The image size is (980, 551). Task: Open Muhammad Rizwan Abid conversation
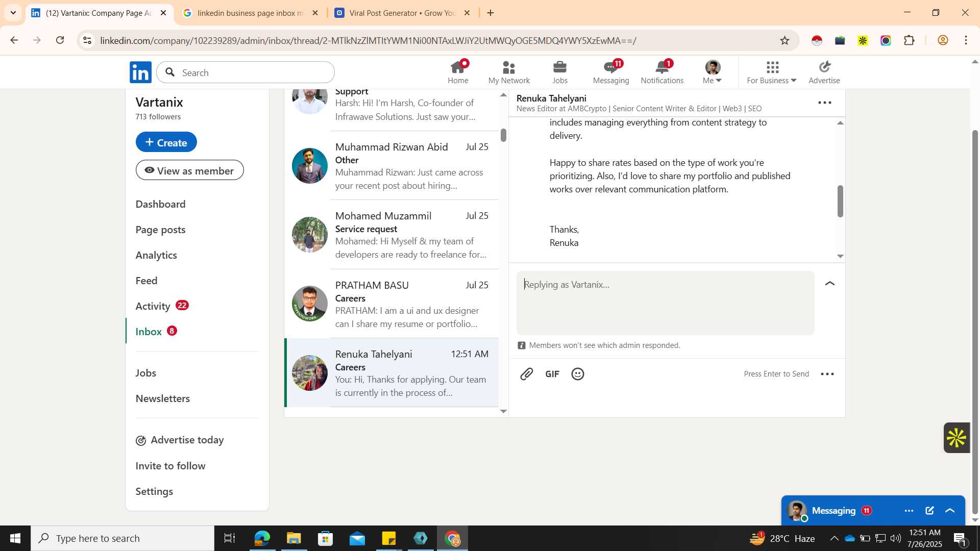pos(391,166)
